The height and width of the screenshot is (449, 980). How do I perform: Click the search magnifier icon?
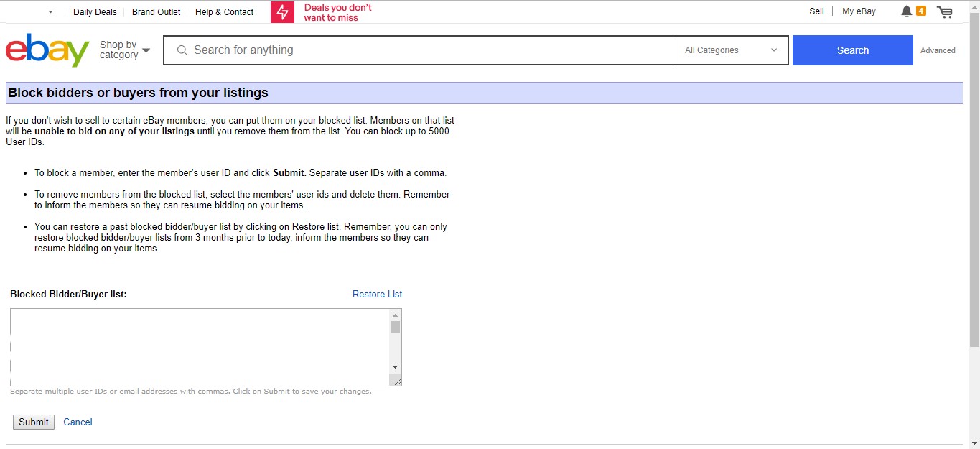182,50
